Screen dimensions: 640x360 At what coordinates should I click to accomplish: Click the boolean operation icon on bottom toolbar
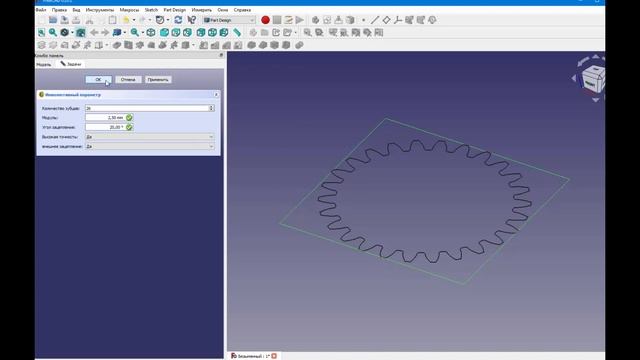[299, 45]
